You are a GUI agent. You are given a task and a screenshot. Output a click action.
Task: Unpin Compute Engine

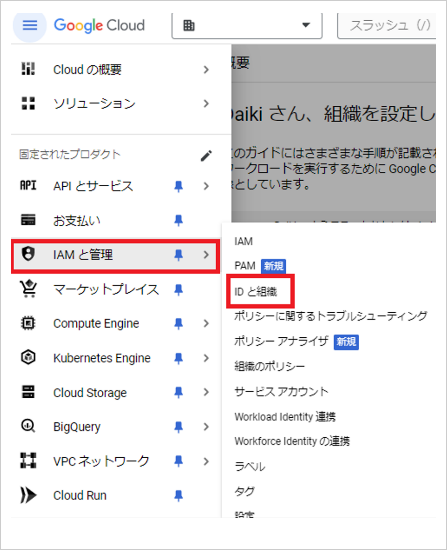tap(179, 324)
